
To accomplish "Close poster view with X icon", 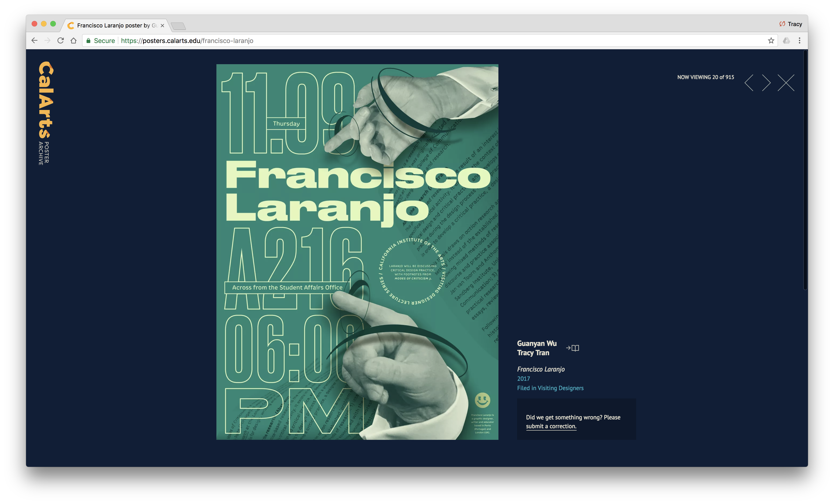I will (786, 83).
